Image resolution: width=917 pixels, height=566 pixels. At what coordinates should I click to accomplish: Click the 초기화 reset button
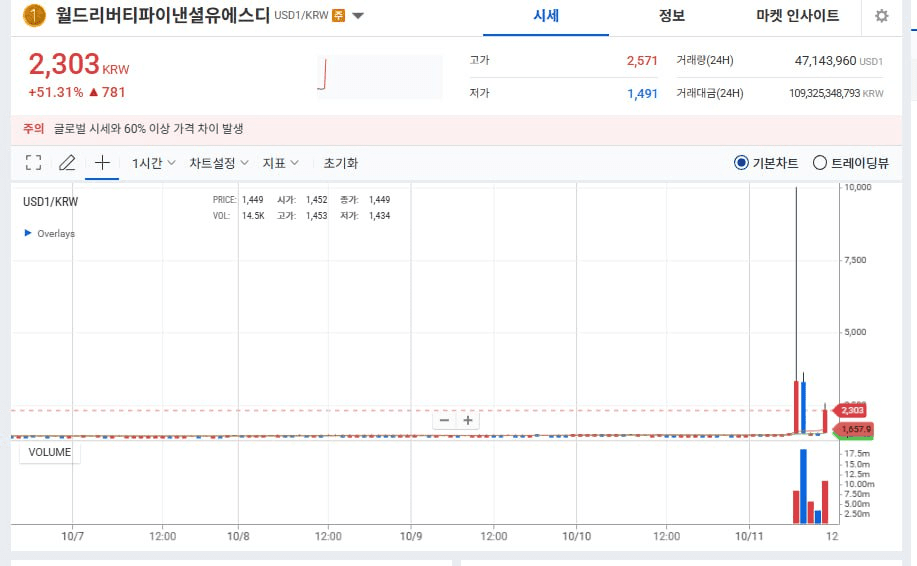click(x=340, y=163)
